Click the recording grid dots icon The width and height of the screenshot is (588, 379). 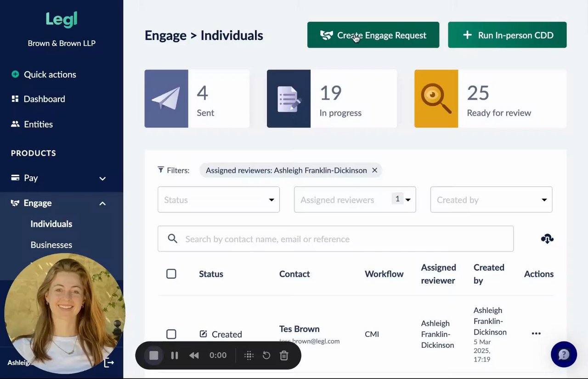pyautogui.click(x=249, y=355)
